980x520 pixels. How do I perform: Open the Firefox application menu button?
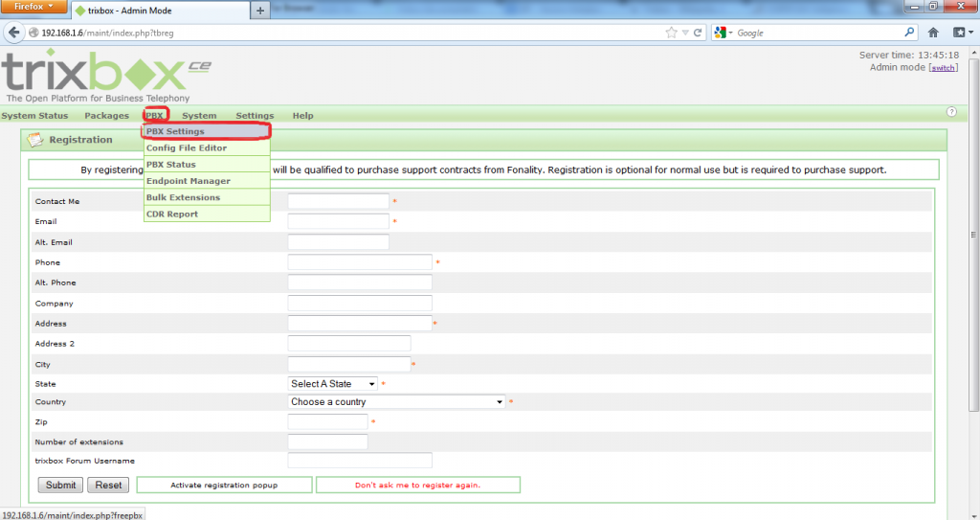(x=33, y=7)
